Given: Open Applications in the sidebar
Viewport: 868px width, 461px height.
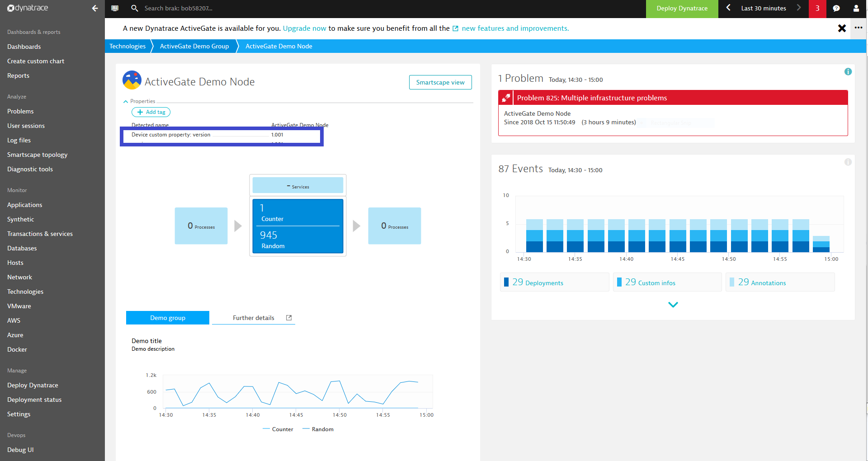Looking at the screenshot, I should [24, 205].
